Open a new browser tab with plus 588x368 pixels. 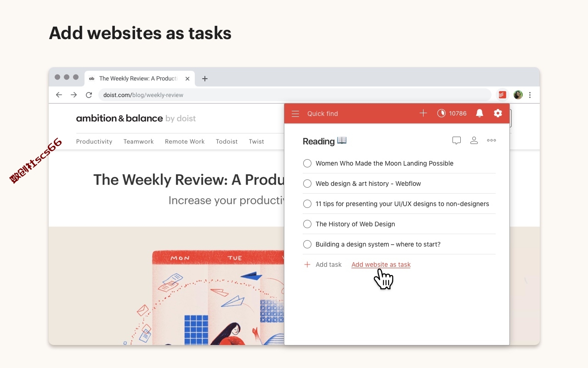tap(205, 79)
